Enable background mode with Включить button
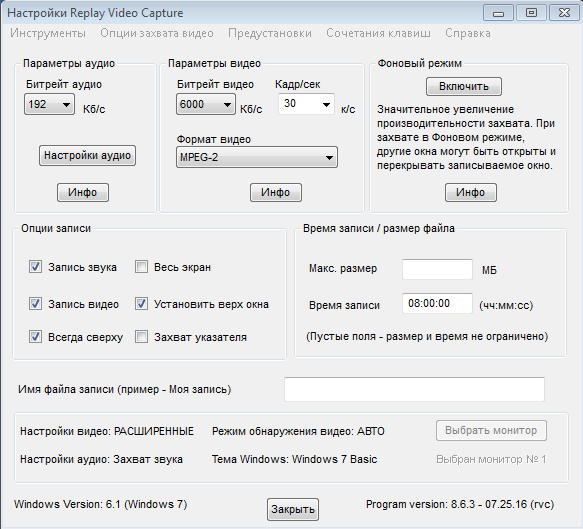Screen dimensions: 583x529 pyautogui.click(x=464, y=86)
